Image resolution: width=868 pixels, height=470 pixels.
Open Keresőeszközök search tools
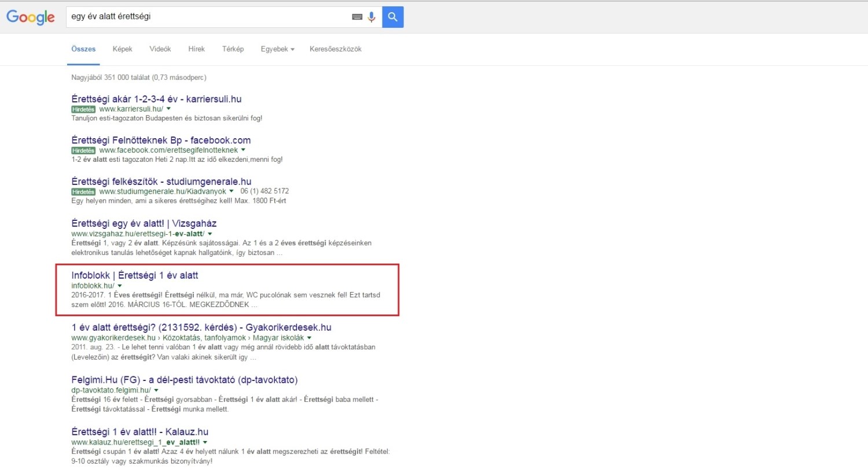pyautogui.click(x=336, y=49)
